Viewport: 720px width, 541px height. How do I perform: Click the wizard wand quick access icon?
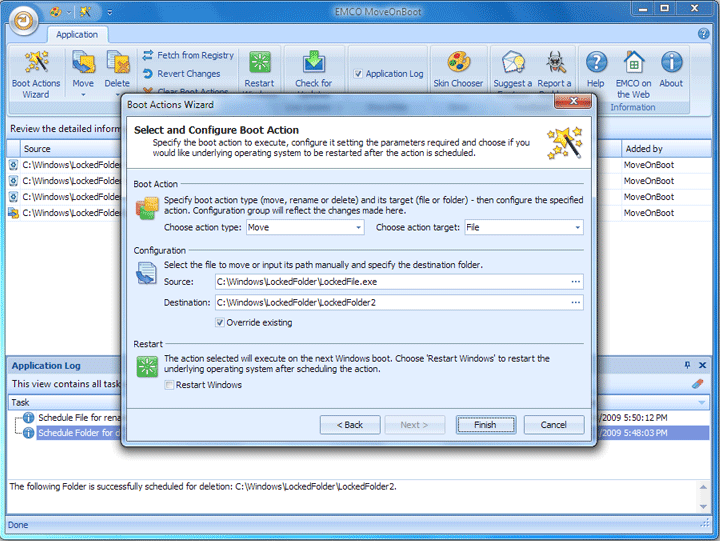[85, 12]
